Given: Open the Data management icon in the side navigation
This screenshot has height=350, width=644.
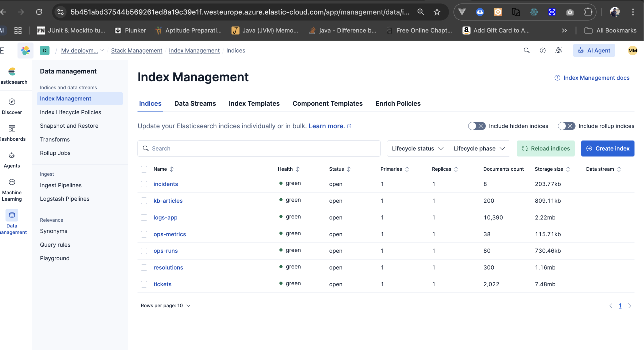Looking at the screenshot, I should pyautogui.click(x=12, y=215).
